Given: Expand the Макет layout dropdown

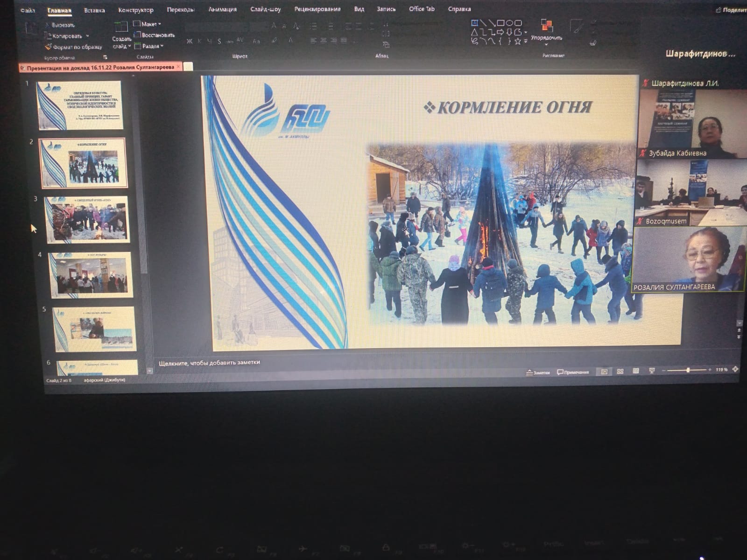Looking at the screenshot, I should 147,24.
